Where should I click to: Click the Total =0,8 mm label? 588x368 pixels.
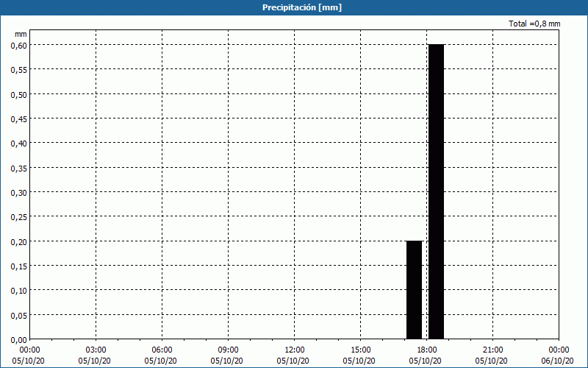coord(534,24)
